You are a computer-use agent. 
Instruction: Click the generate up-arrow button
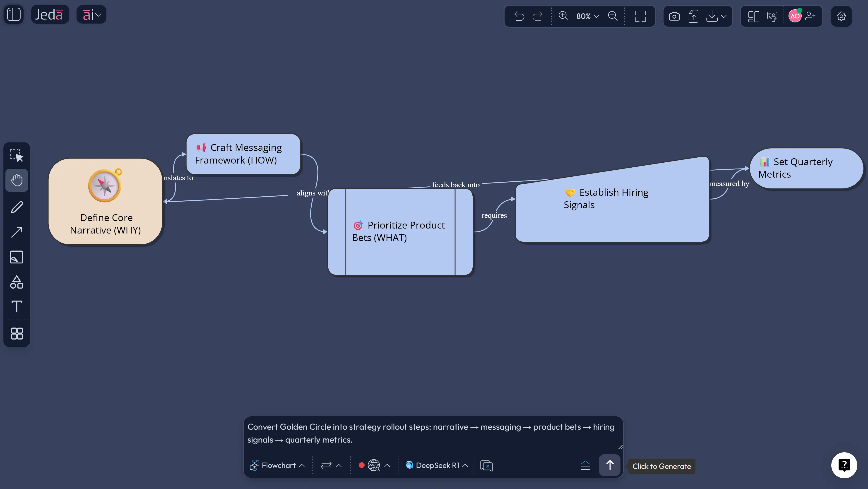(x=609, y=465)
